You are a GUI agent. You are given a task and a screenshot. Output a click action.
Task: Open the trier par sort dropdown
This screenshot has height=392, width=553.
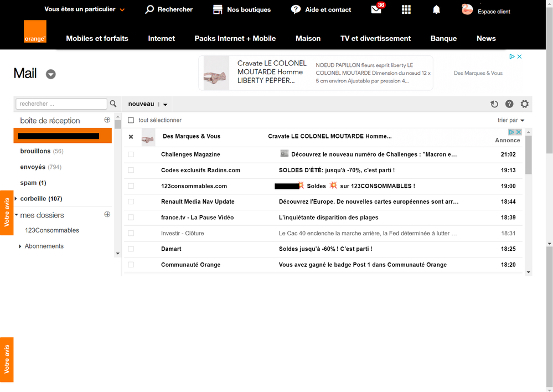[x=511, y=120]
